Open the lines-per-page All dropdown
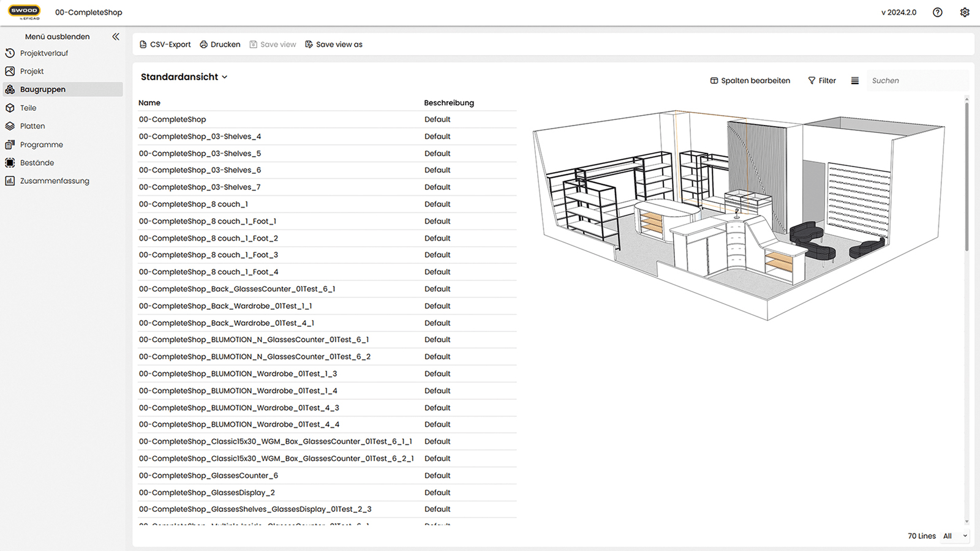The width and height of the screenshot is (980, 551). tap(954, 536)
